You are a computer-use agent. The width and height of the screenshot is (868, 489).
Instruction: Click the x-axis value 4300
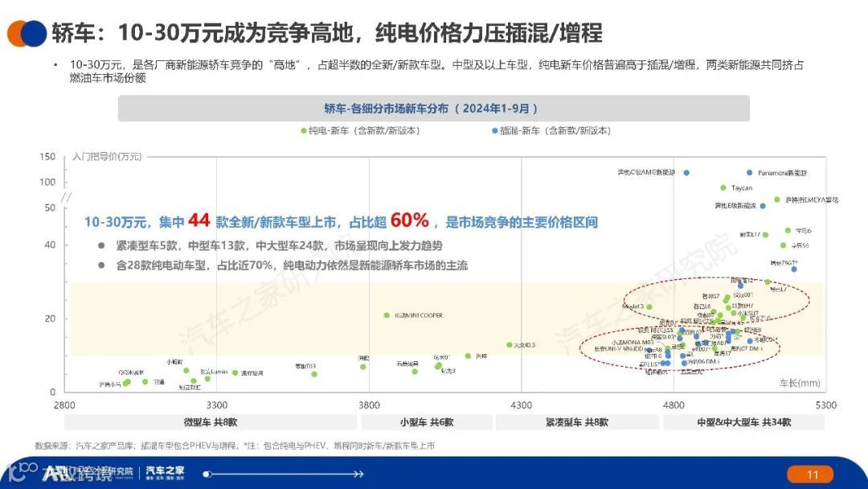521,405
